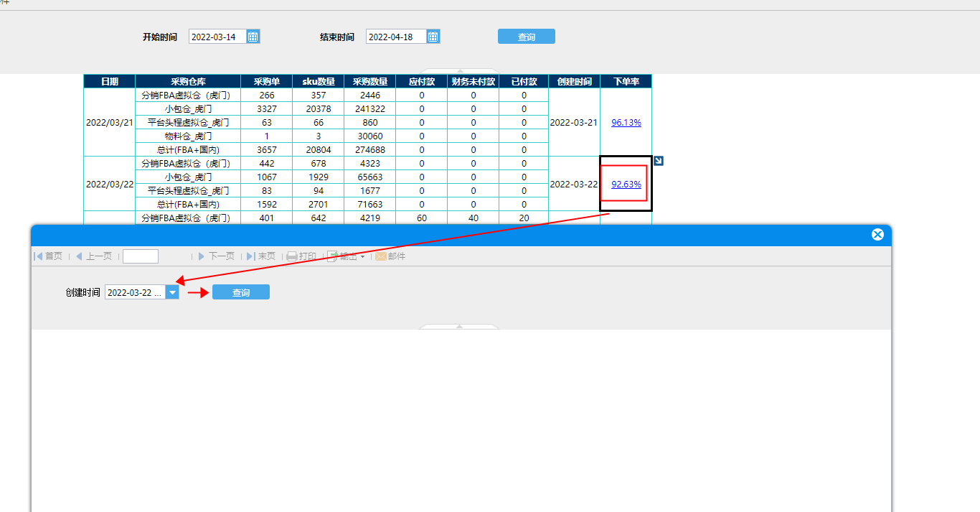Click the 采购数量 column header
The width and height of the screenshot is (980, 512).
[x=370, y=82]
